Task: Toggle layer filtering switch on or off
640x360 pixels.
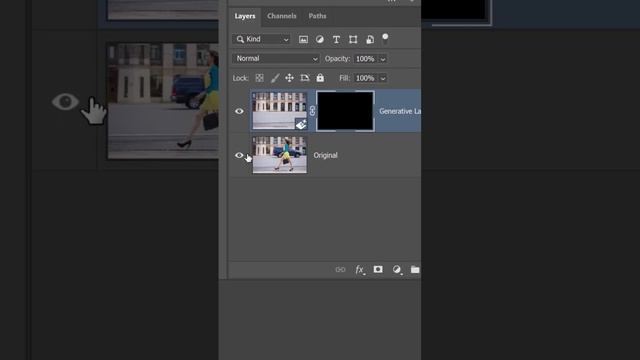Action: [385, 39]
